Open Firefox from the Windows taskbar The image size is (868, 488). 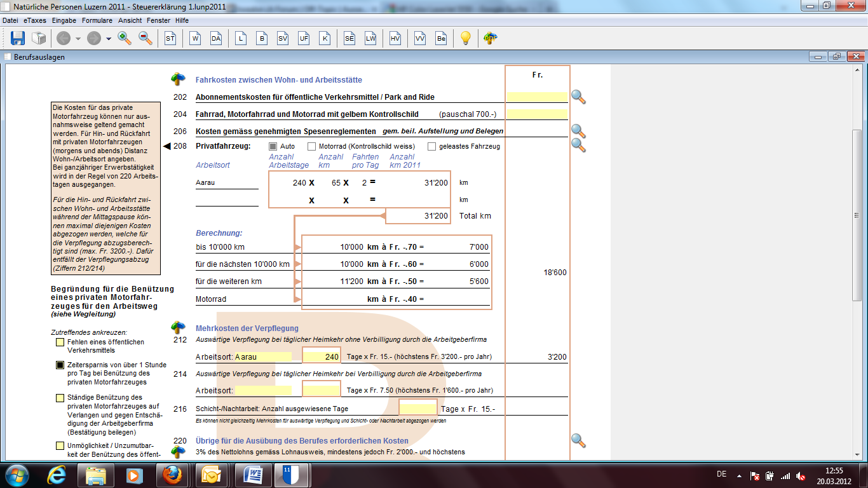[172, 475]
